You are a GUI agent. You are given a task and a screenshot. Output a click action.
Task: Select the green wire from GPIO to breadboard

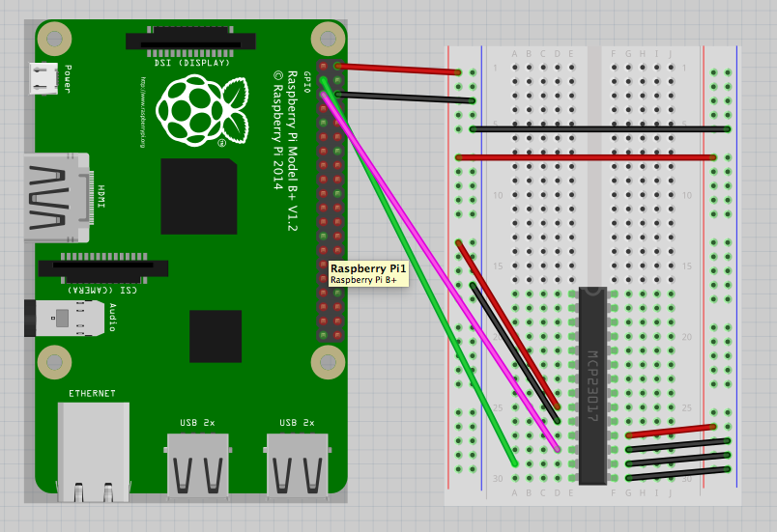[419, 272]
